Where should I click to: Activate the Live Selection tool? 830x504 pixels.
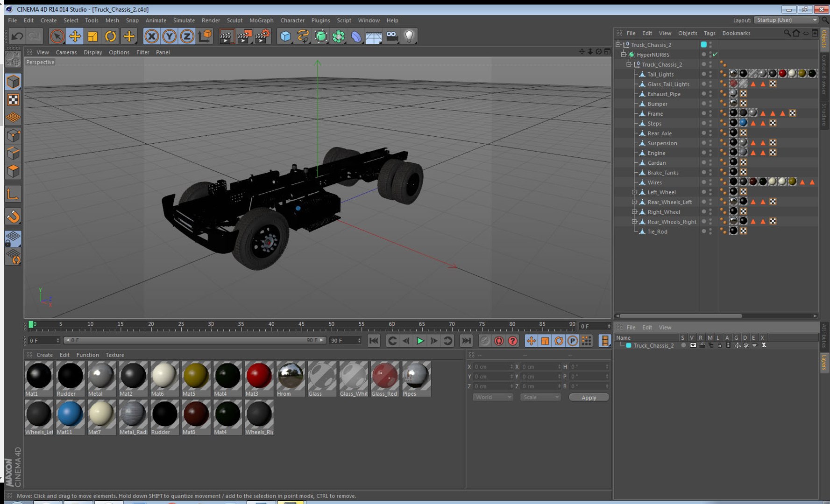point(57,36)
